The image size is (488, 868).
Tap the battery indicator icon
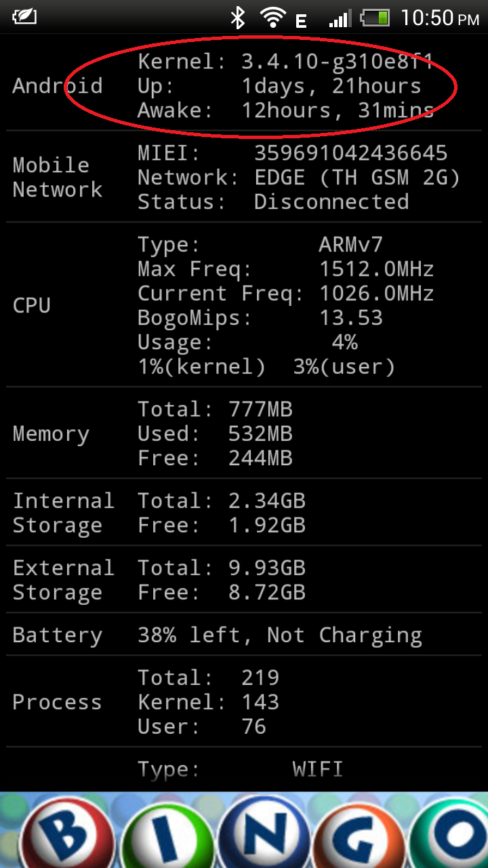click(x=375, y=18)
